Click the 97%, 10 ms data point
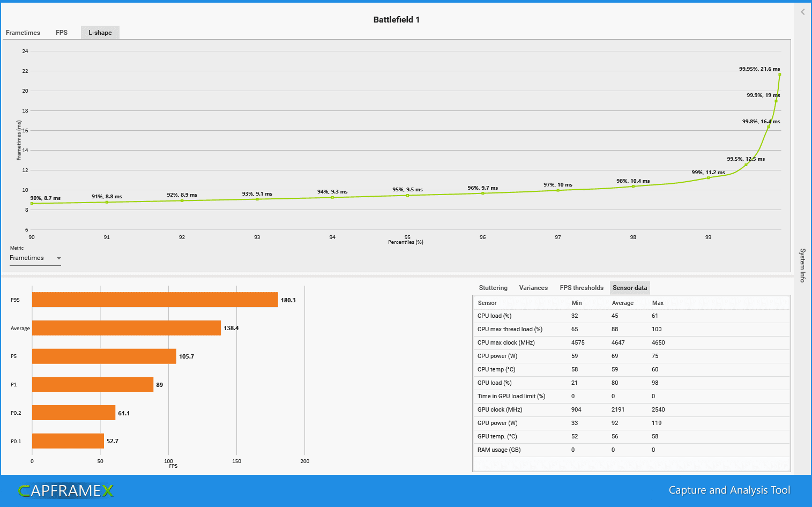The height and width of the screenshot is (507, 812). pyautogui.click(x=558, y=190)
